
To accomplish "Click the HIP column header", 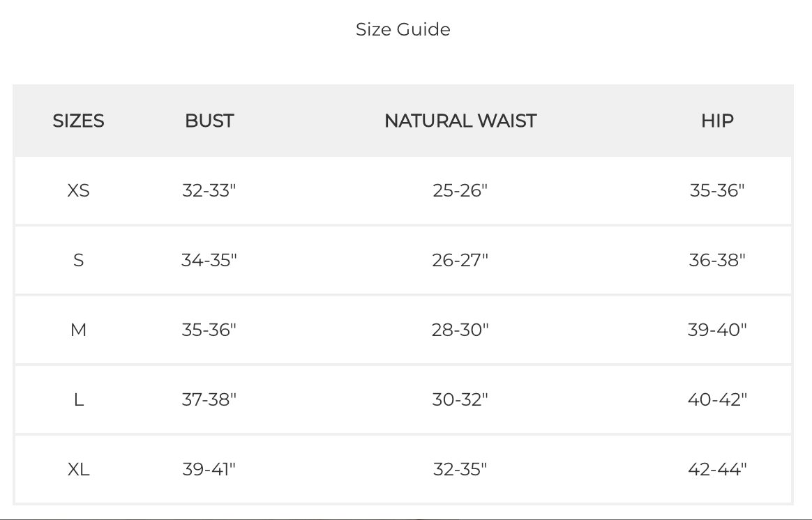I will point(717,121).
